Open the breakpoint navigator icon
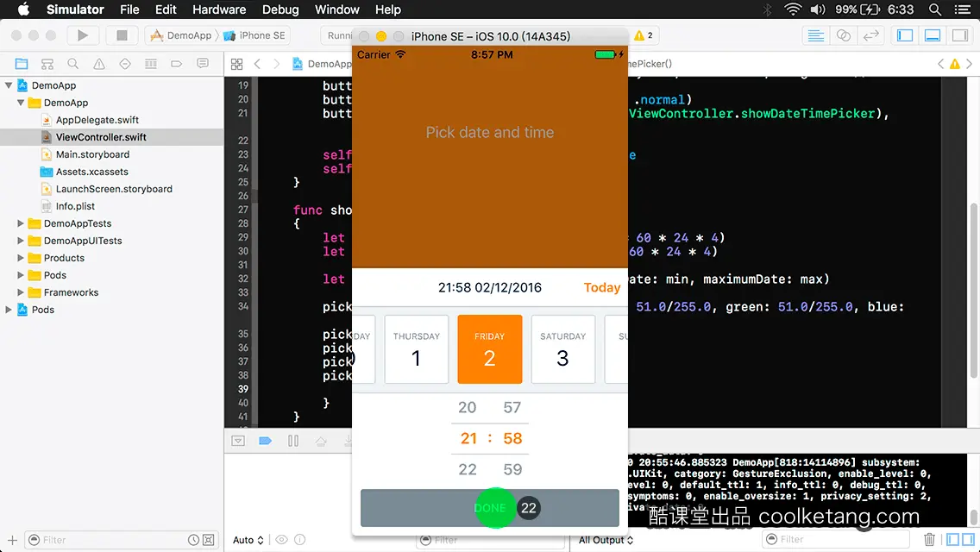The height and width of the screenshot is (552, 980). pos(176,64)
